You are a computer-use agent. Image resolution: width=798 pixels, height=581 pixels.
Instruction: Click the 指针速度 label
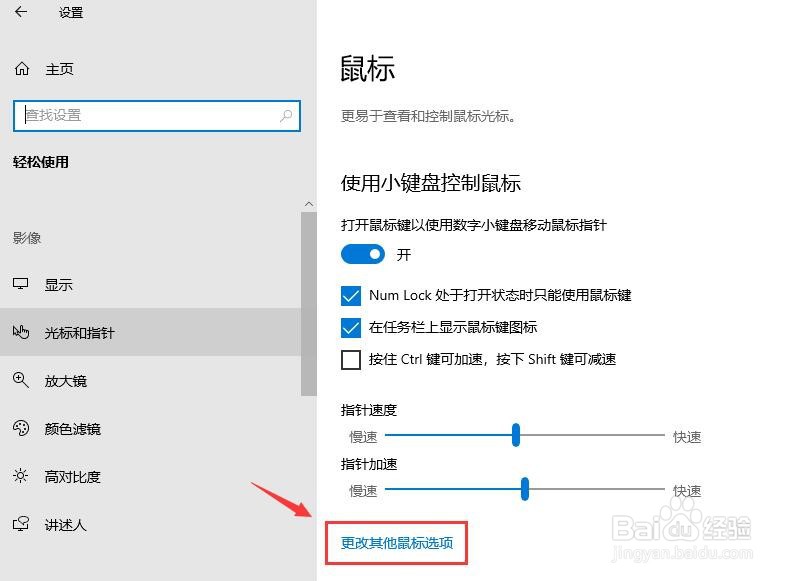(369, 410)
